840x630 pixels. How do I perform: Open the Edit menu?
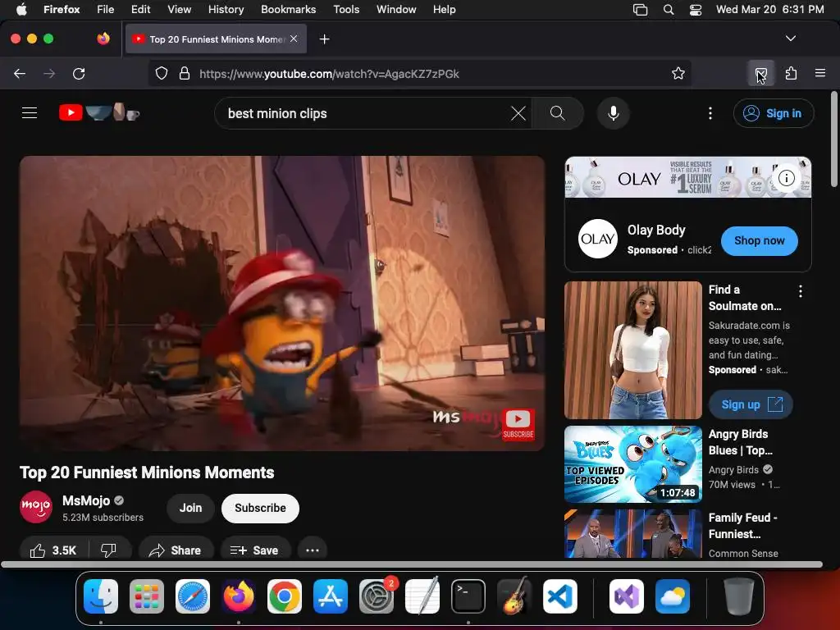140,10
